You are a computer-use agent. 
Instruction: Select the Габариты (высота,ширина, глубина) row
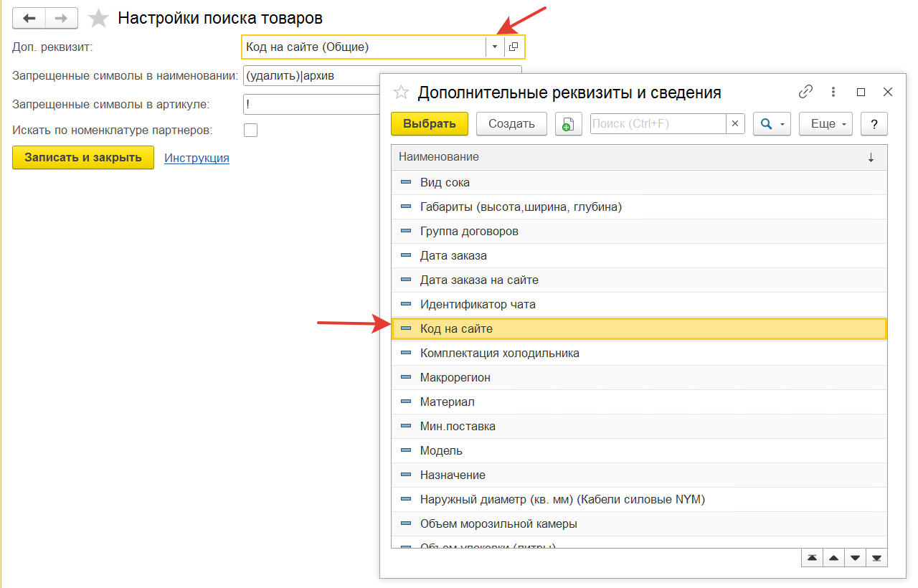(x=639, y=207)
